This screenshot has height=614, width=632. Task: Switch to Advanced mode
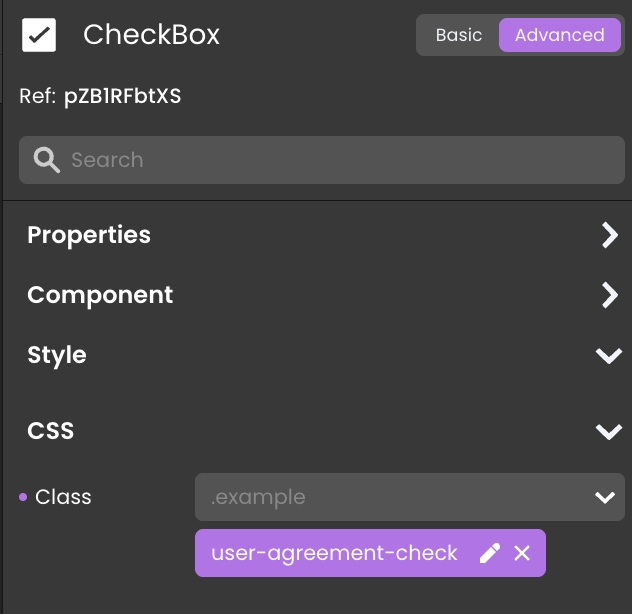(559, 35)
